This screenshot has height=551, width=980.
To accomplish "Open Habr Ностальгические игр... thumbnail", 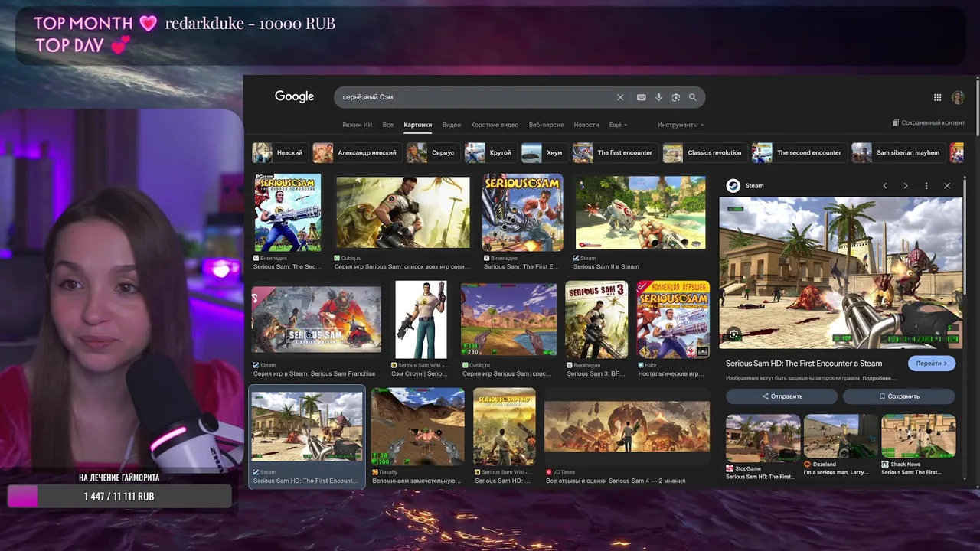I will click(673, 320).
